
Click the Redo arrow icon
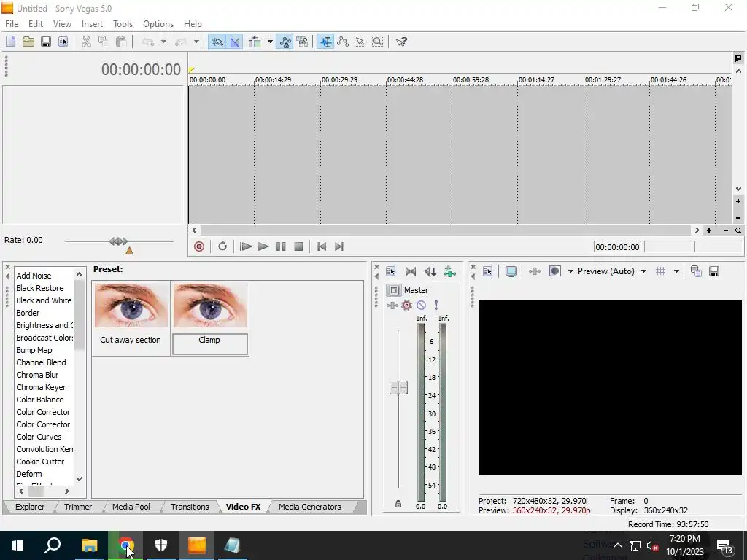(181, 42)
